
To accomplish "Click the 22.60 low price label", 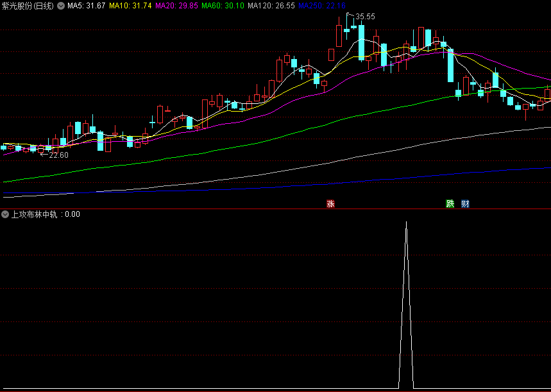I will 58,155.
